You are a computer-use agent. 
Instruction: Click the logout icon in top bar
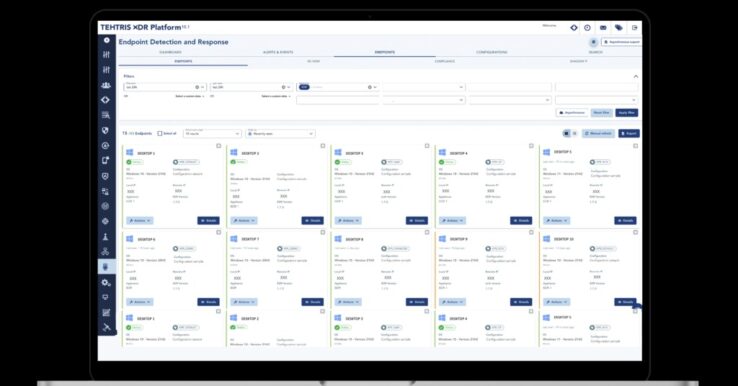point(634,28)
